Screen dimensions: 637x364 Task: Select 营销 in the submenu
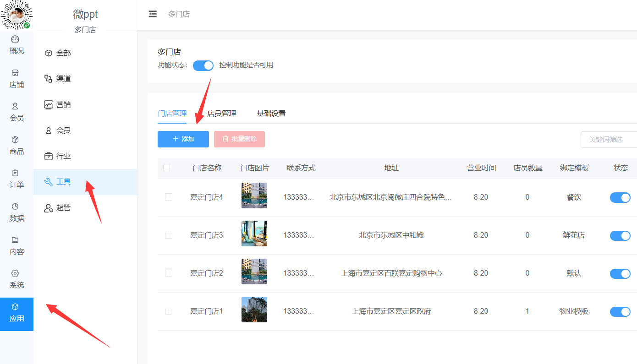63,105
